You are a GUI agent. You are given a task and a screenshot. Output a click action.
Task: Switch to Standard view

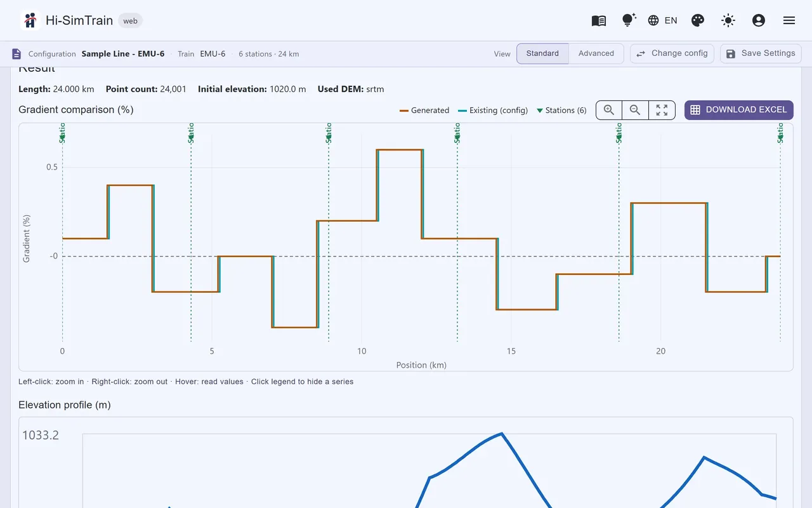click(x=542, y=53)
